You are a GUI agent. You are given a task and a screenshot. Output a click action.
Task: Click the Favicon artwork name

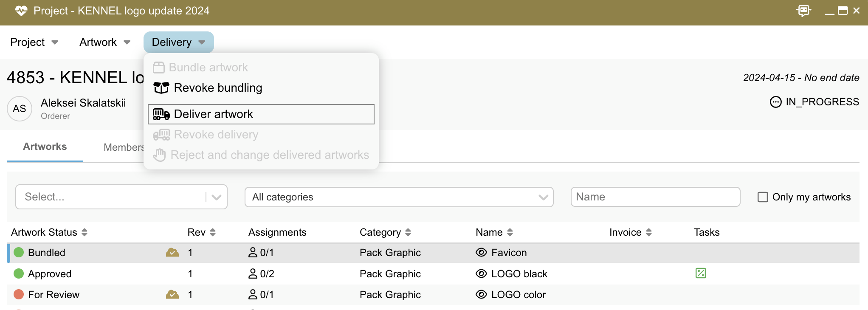point(509,253)
